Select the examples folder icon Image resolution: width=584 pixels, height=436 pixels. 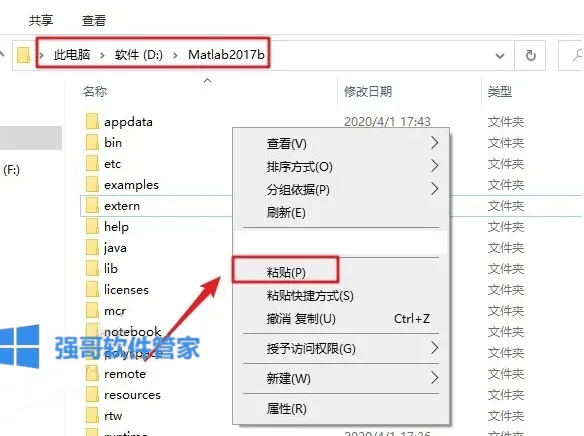(92, 184)
